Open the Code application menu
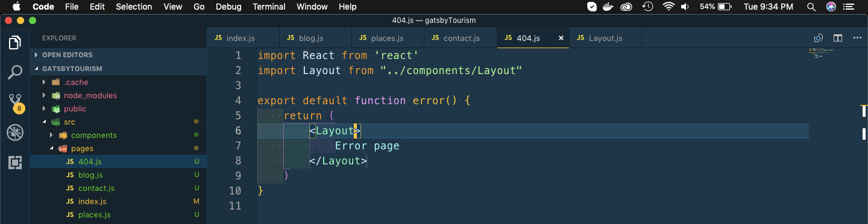This screenshot has width=868, height=224. point(43,7)
